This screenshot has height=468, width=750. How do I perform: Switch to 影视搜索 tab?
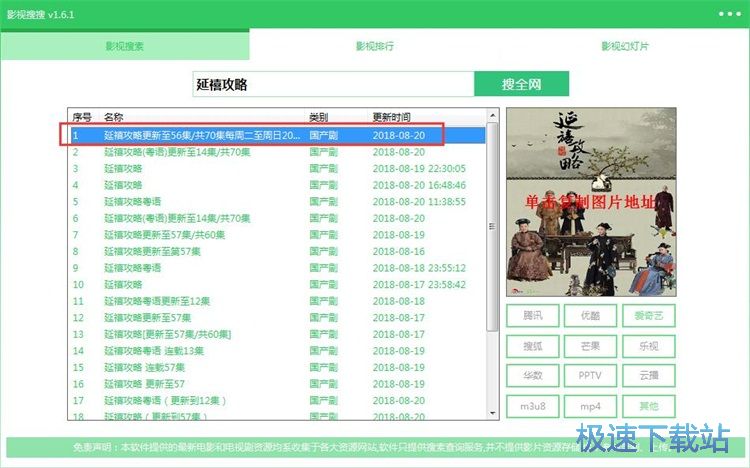tap(124, 46)
